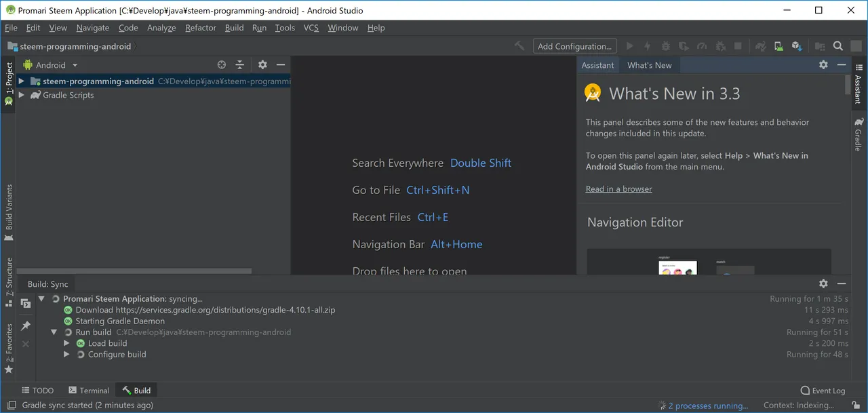Click Sync Project with Gradle Files icon
This screenshot has width=868, height=413.
click(761, 46)
